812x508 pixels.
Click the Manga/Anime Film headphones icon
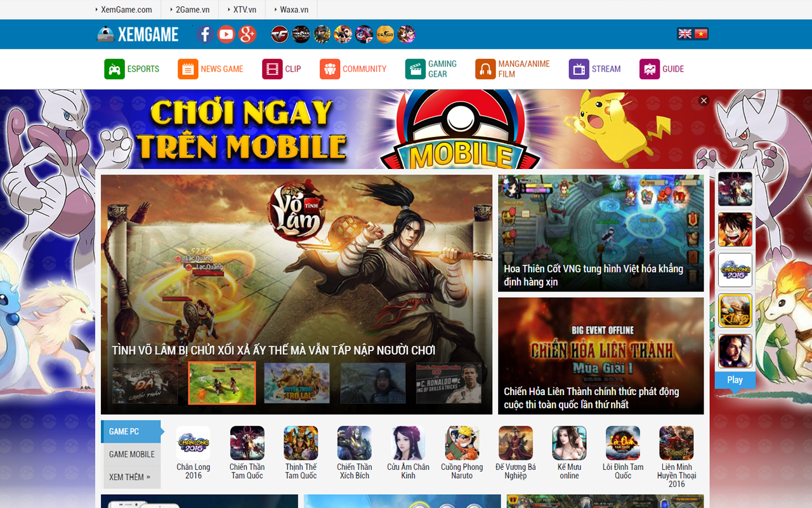point(485,69)
